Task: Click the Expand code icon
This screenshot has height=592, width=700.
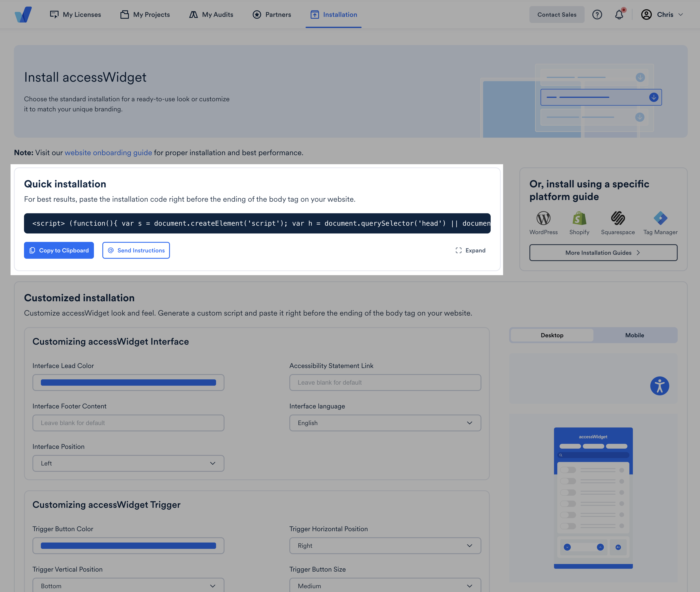Action: click(458, 250)
